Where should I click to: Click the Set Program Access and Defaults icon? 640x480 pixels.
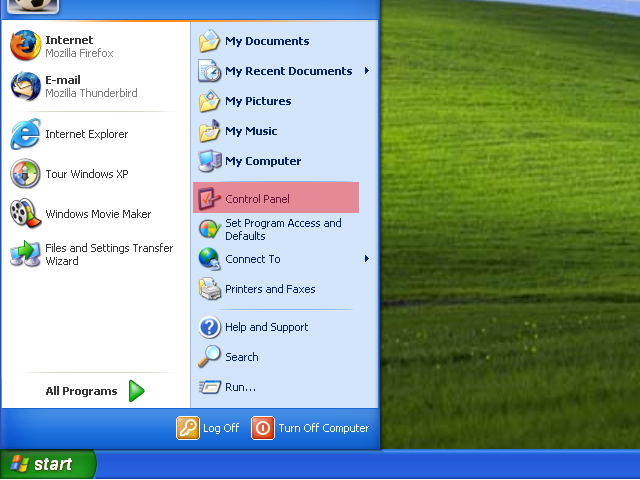[209, 229]
